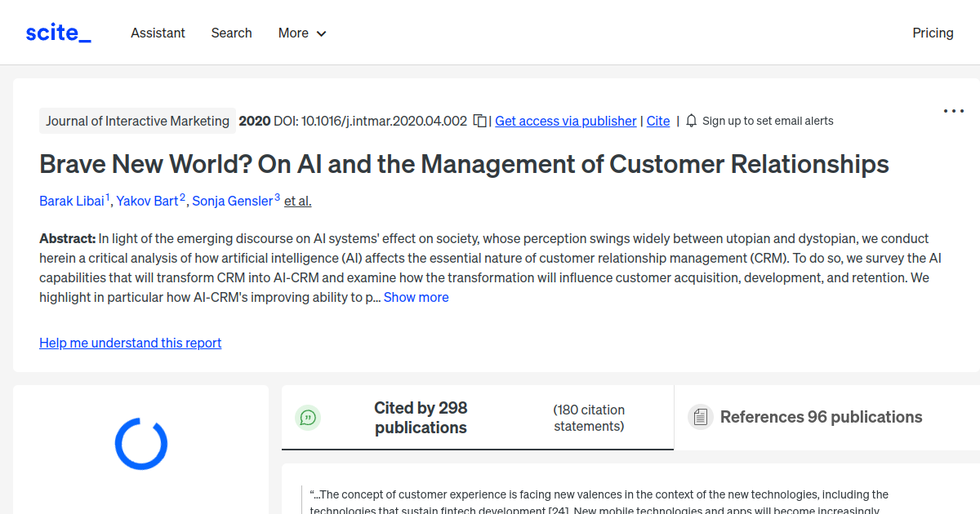The height and width of the screenshot is (514, 980).
Task: Select the Assistant menu item
Action: [x=158, y=33]
